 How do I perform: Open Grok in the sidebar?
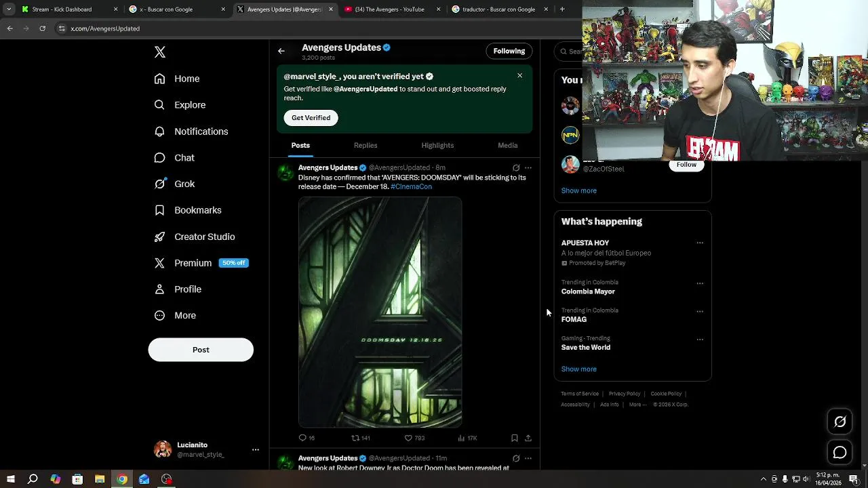point(174,184)
